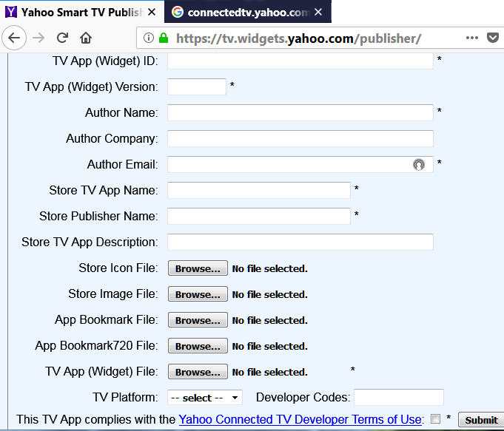The image size is (504, 431).
Task: Submit the TV App form
Action: [x=481, y=420]
